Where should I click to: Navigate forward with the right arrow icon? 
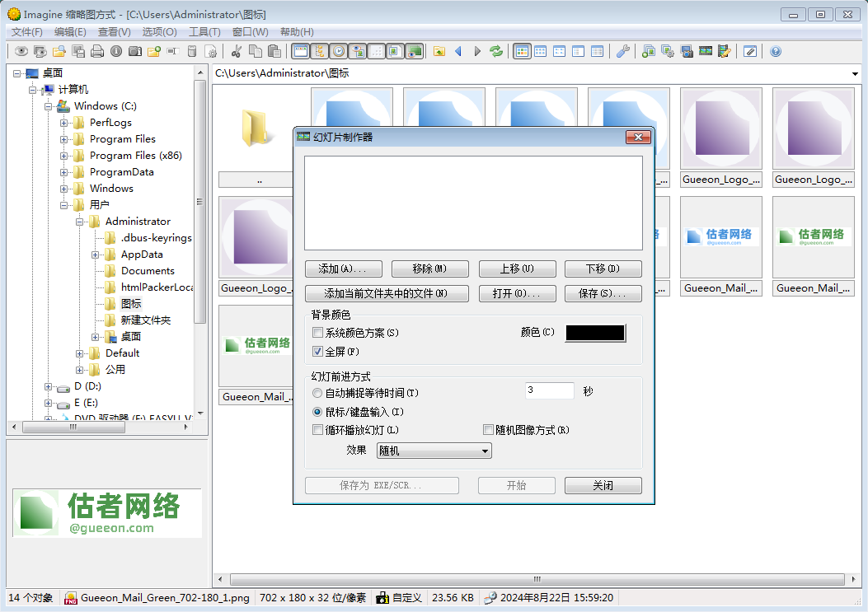tap(477, 51)
